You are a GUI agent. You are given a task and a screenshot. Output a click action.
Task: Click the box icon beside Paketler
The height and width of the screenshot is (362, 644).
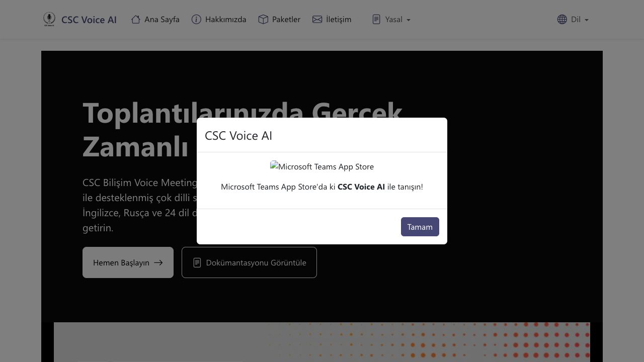click(x=263, y=19)
